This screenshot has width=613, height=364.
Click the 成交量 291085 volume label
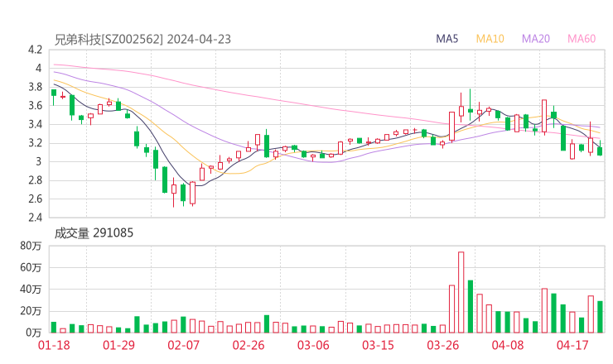tap(94, 233)
